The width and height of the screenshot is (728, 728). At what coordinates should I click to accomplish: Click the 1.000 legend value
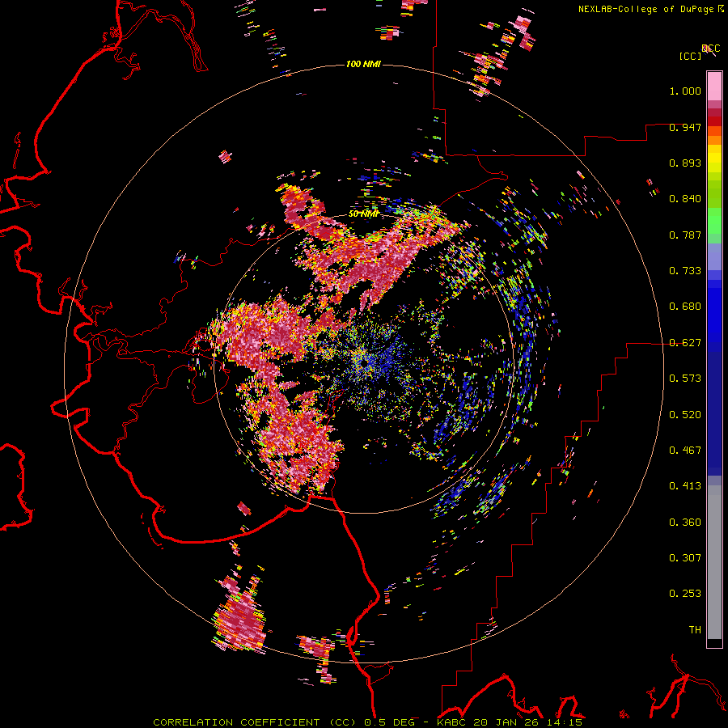(685, 91)
